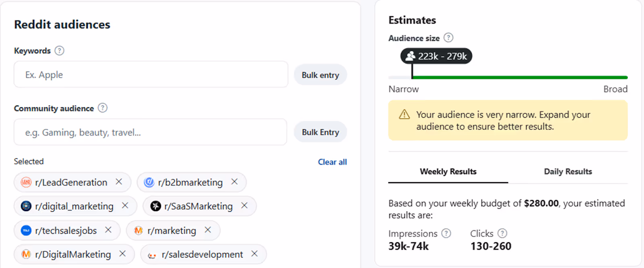Click the 130-260 clicks estimate
Image resolution: width=644 pixels, height=268 pixels.
[x=491, y=246]
